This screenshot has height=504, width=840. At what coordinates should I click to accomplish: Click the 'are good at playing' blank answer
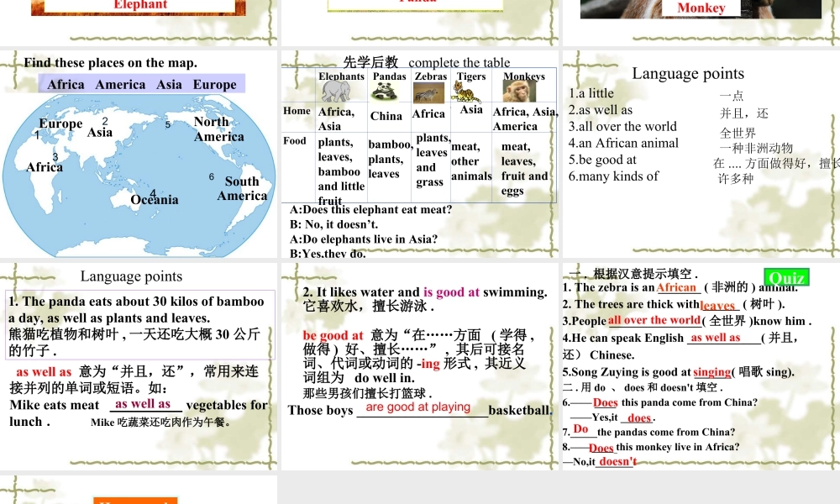(x=417, y=407)
